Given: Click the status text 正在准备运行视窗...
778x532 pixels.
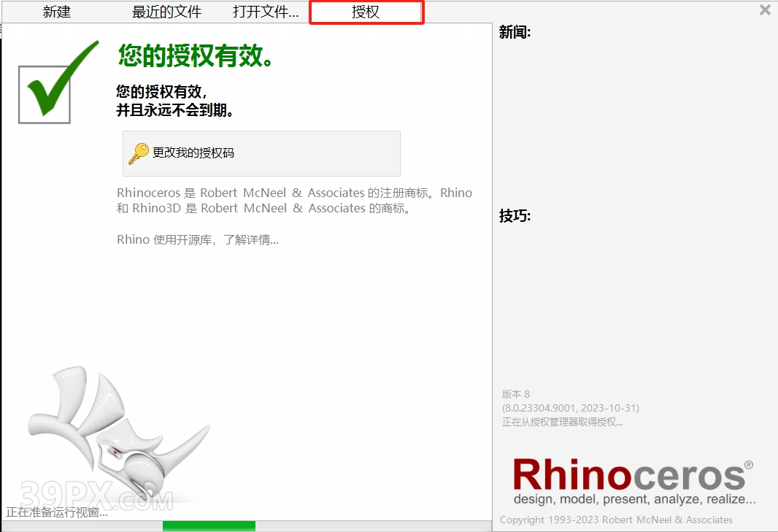Looking at the screenshot, I should click(x=57, y=512).
